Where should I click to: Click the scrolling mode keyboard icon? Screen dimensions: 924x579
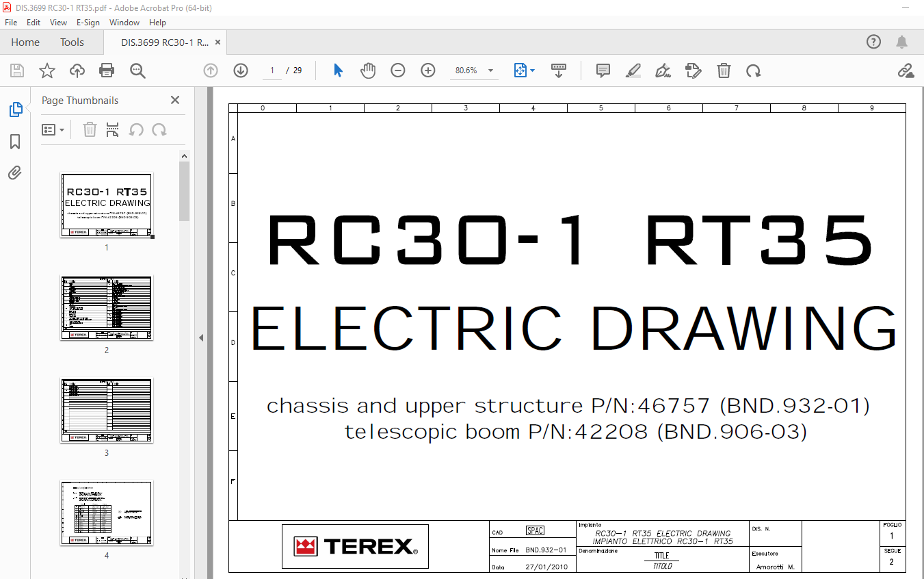pos(559,70)
